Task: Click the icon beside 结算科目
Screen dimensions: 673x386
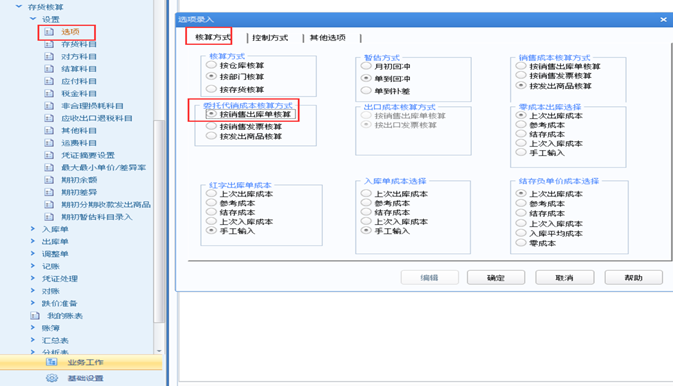Action: pyautogui.click(x=49, y=69)
